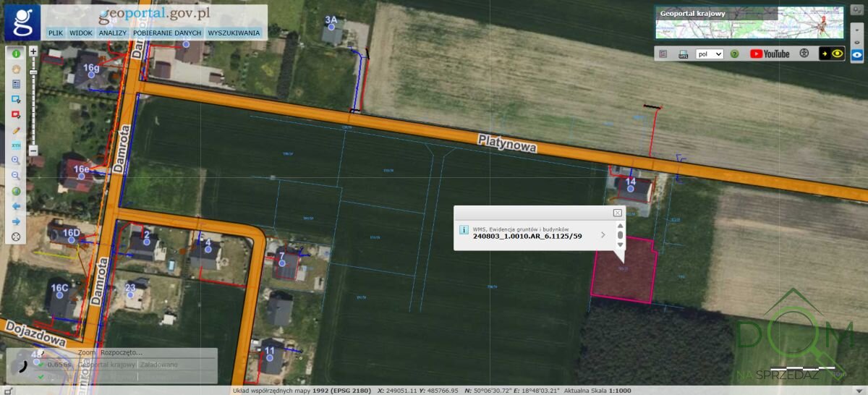868x395 pixels.
Task: Open the measurement calculator tool
Action: point(16,84)
